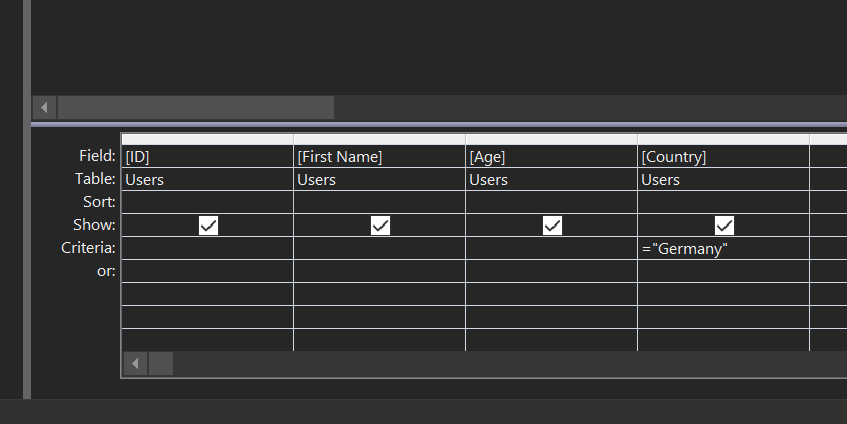Select the Country column via its selector bar

point(723,139)
